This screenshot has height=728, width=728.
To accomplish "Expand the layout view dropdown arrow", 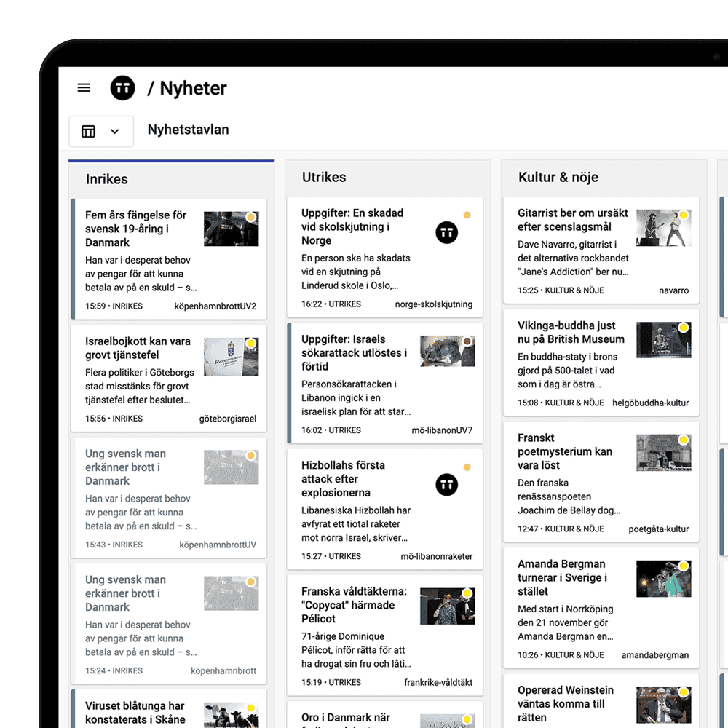I will (114, 131).
